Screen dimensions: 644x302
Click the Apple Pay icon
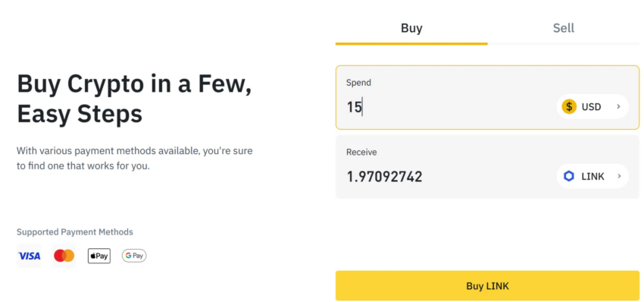tap(99, 256)
